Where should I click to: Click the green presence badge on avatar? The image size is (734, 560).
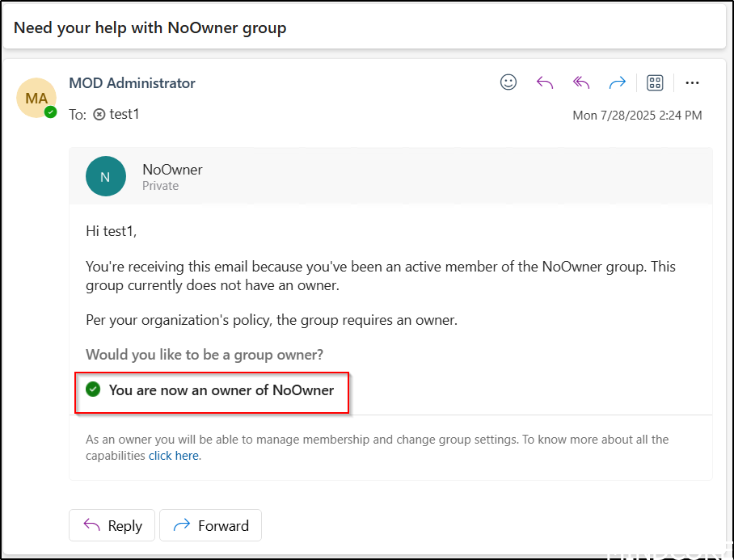pyautogui.click(x=51, y=112)
